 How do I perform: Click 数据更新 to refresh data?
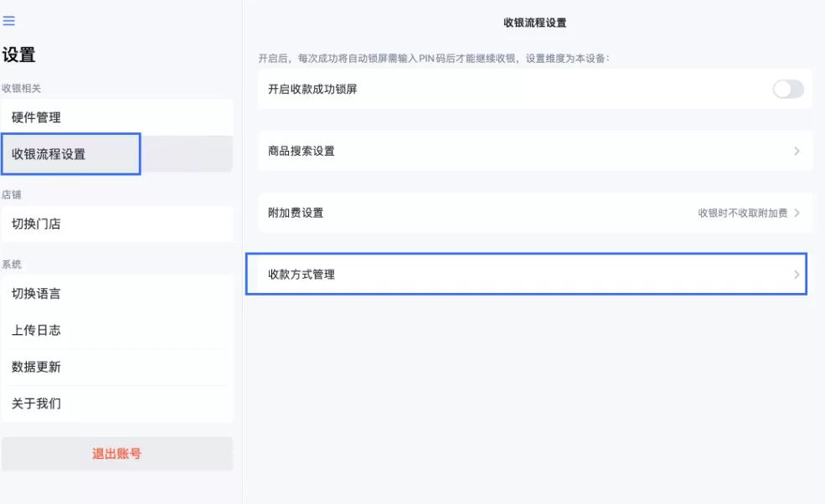[117, 367]
